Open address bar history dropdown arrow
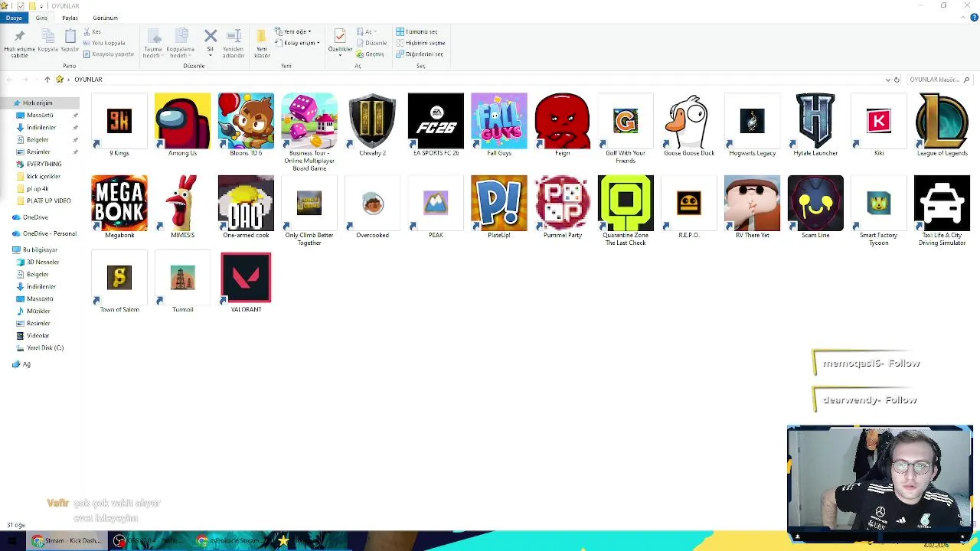The height and width of the screenshot is (551, 980). 887,80
